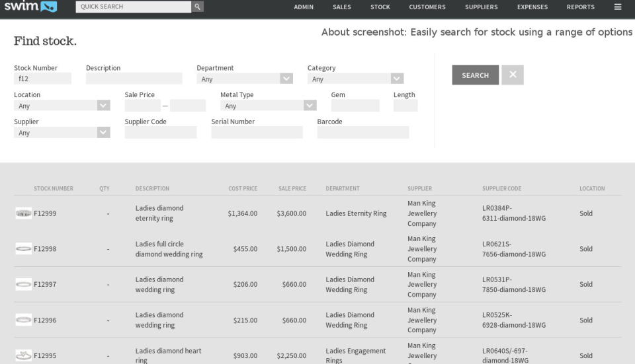Image resolution: width=635 pixels, height=364 pixels.
Task: Sort by Supplier Code column header
Action: pos(502,188)
